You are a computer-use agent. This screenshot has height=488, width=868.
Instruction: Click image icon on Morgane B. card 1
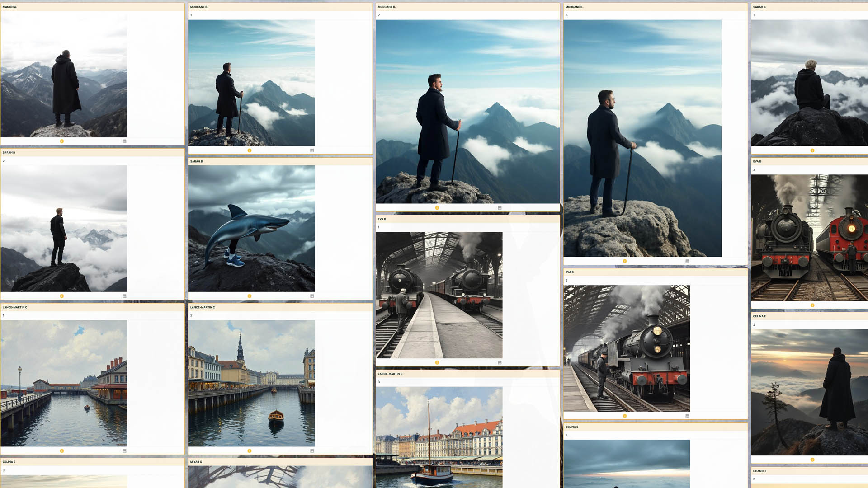point(312,150)
